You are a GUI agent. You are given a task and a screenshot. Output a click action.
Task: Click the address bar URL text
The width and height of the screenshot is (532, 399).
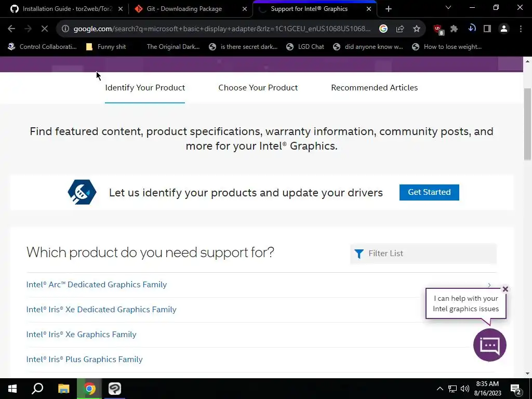(x=222, y=29)
